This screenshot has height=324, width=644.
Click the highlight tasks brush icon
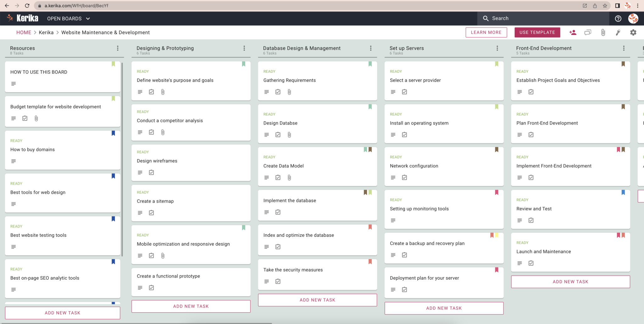click(x=618, y=32)
